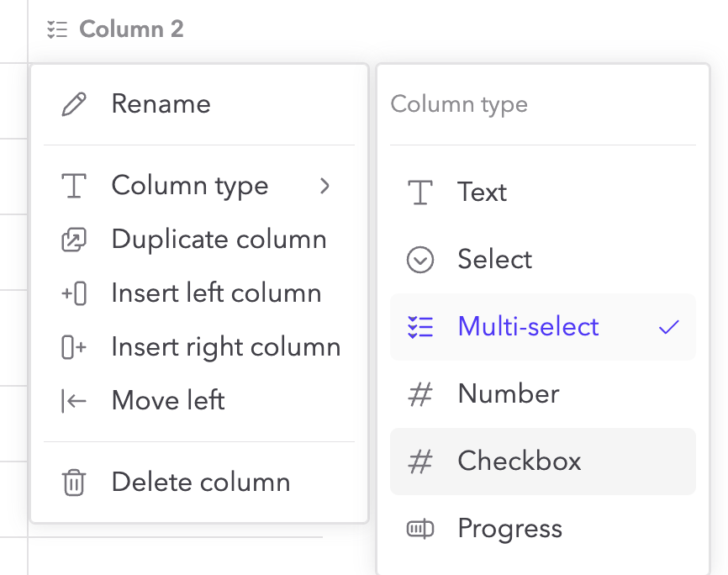Select Rename from the context menu
This screenshot has height=575, width=728.
pos(161,103)
